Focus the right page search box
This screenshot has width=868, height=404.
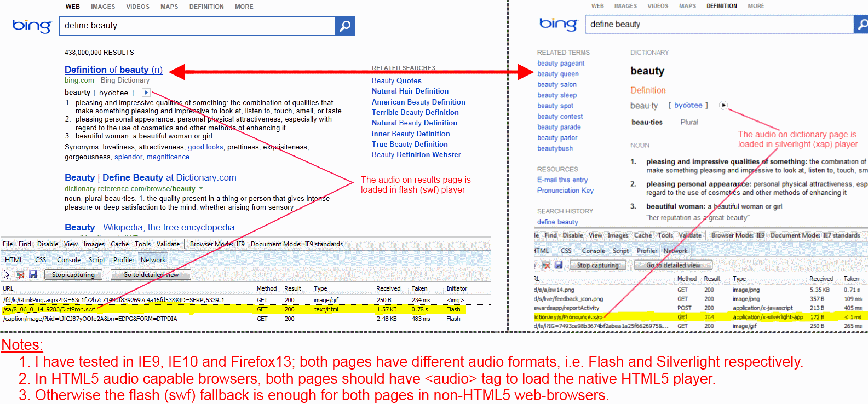click(x=720, y=24)
